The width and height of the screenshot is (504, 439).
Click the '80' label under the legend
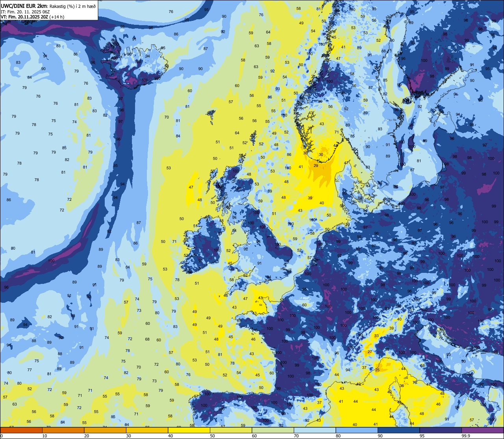point(338,436)
